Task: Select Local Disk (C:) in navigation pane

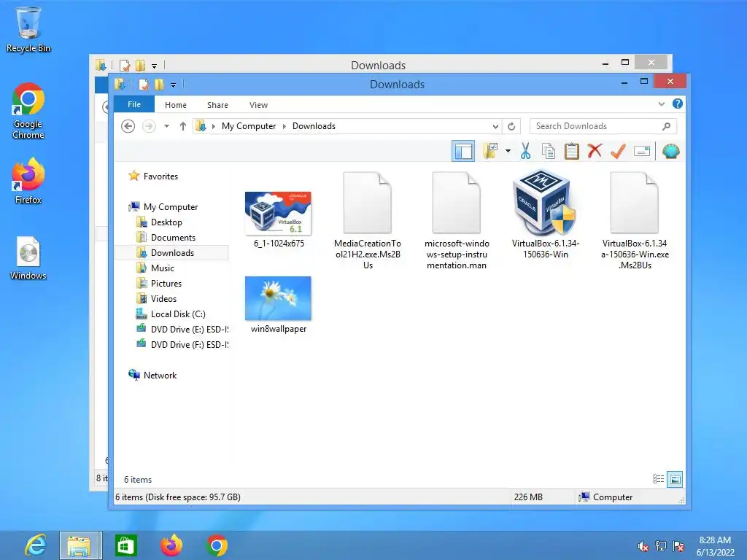Action: click(178, 314)
